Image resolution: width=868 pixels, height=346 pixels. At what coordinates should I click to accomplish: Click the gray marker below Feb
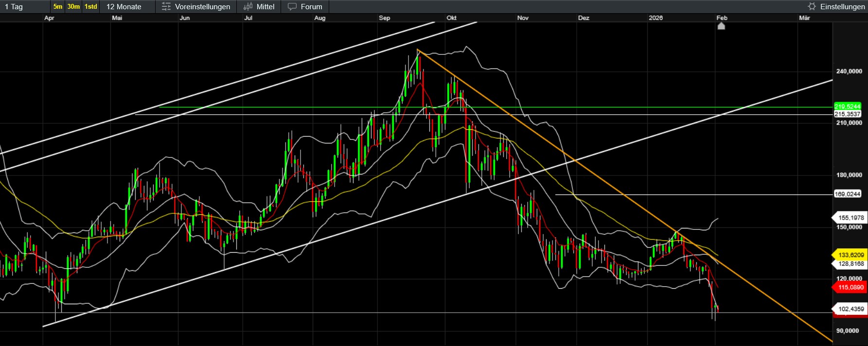pos(721,26)
